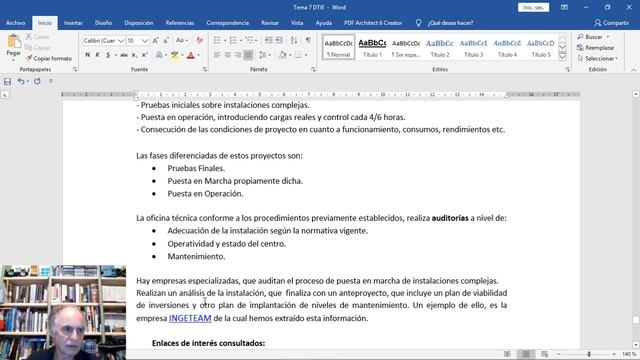640x360 pixels.
Task: Click the Buscar find button
Action: pyautogui.click(x=590, y=37)
